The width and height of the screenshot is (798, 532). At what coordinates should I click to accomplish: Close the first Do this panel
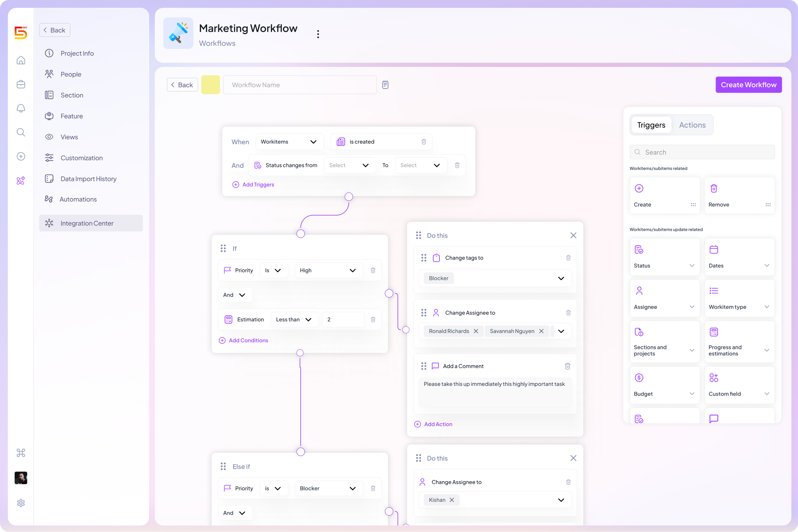point(573,236)
